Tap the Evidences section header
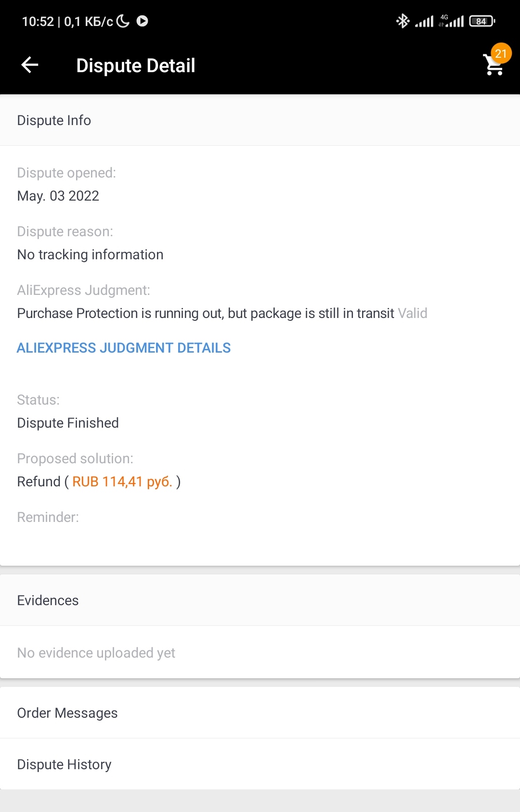 coord(48,600)
